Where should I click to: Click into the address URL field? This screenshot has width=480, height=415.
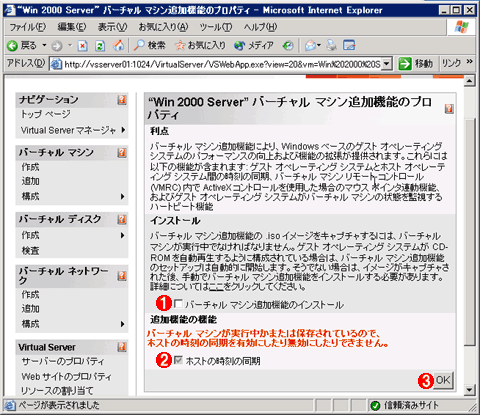click(x=222, y=64)
